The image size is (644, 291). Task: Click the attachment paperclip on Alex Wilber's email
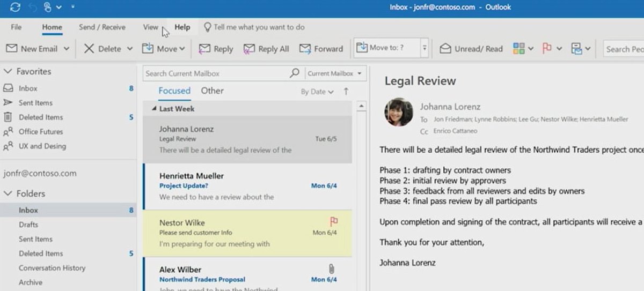pyautogui.click(x=332, y=268)
